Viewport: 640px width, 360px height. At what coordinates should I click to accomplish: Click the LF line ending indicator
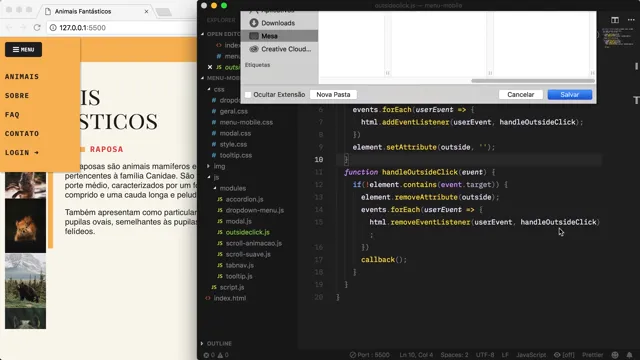tap(505, 355)
